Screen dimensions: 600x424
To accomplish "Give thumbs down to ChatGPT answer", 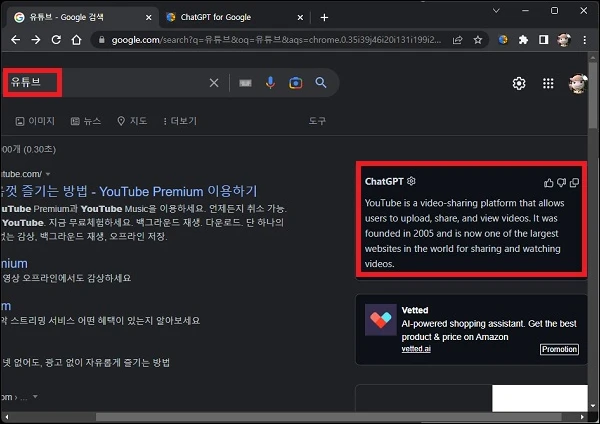I will (561, 183).
